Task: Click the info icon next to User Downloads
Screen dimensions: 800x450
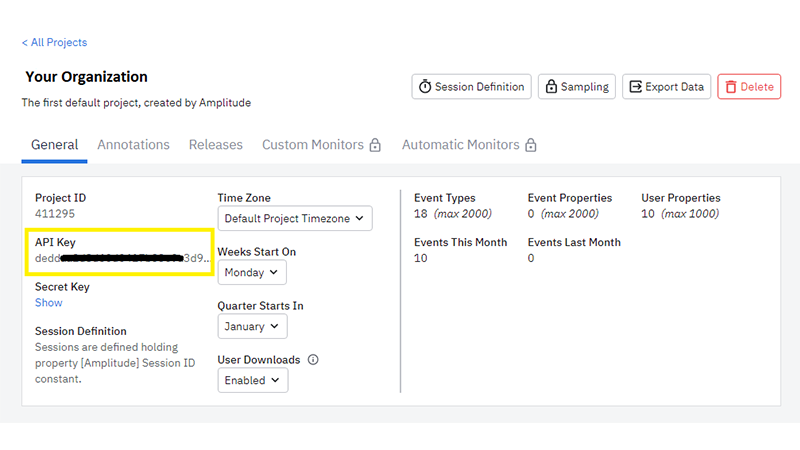Action: [x=313, y=360]
